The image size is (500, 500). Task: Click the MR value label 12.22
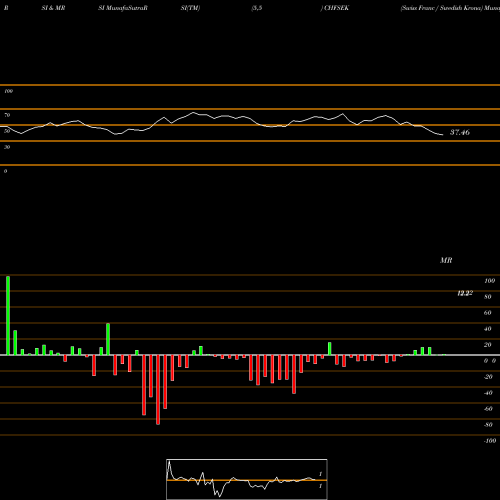[465, 293]
